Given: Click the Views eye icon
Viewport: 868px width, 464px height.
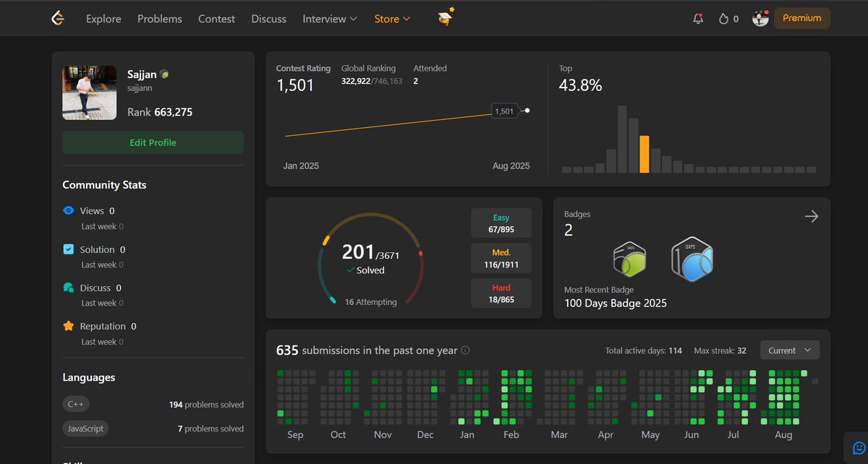Looking at the screenshot, I should coord(69,211).
